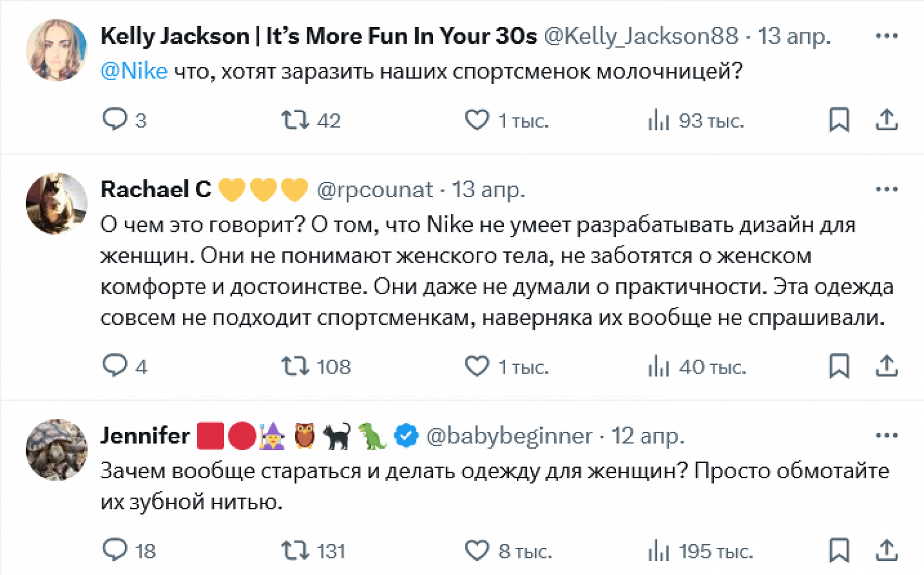Share Kelly Jackson's tweet
This screenshot has width=924, height=575.
[x=886, y=120]
